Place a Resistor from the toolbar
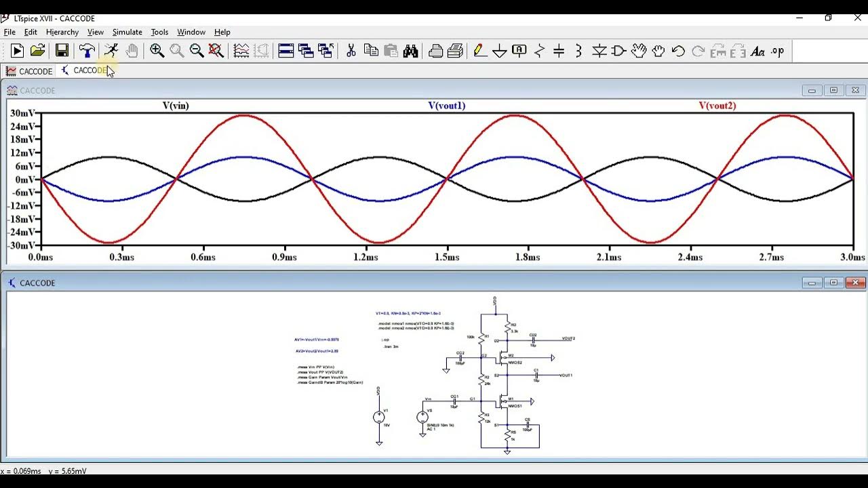 click(x=540, y=51)
